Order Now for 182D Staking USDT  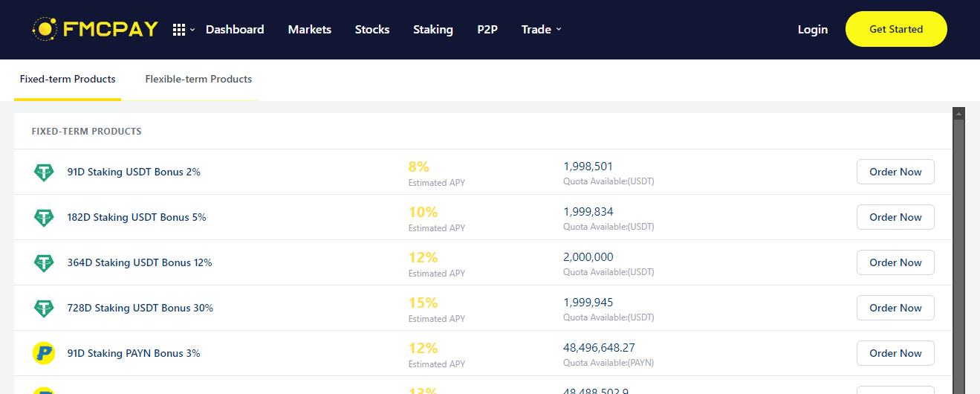(895, 217)
